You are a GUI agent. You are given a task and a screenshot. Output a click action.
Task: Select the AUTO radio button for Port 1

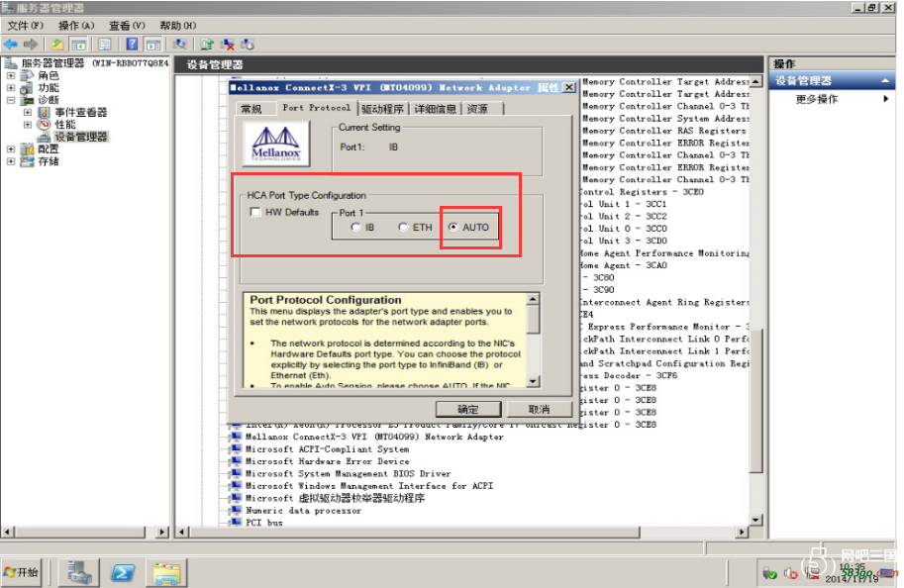[453, 227]
